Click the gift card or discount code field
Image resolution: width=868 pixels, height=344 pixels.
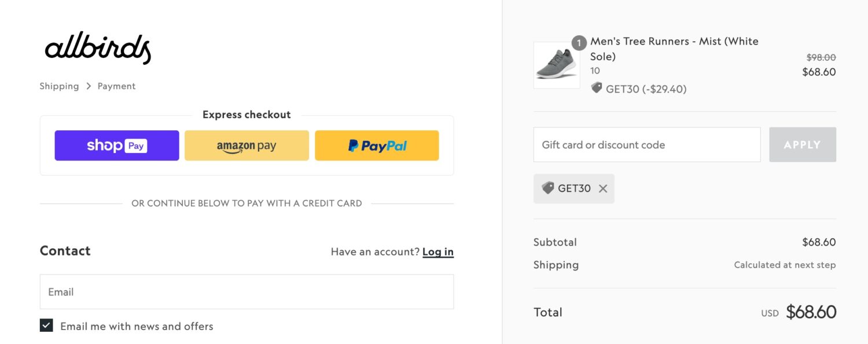646,144
